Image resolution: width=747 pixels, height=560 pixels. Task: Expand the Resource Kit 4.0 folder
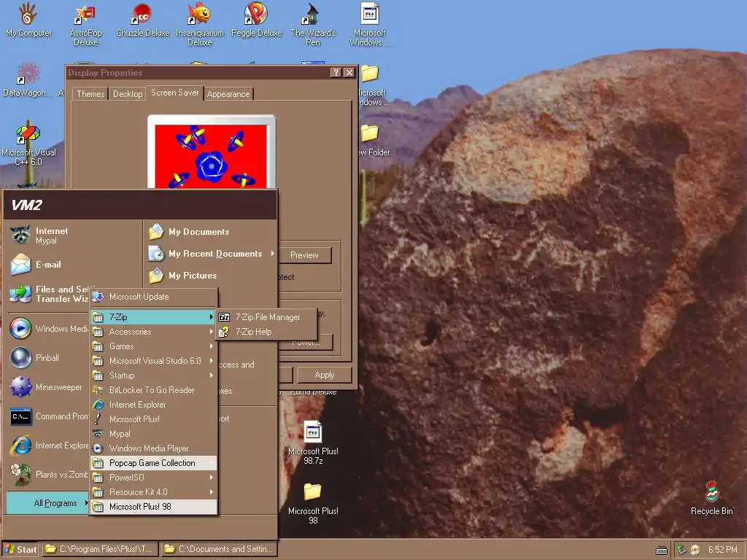pos(153,492)
